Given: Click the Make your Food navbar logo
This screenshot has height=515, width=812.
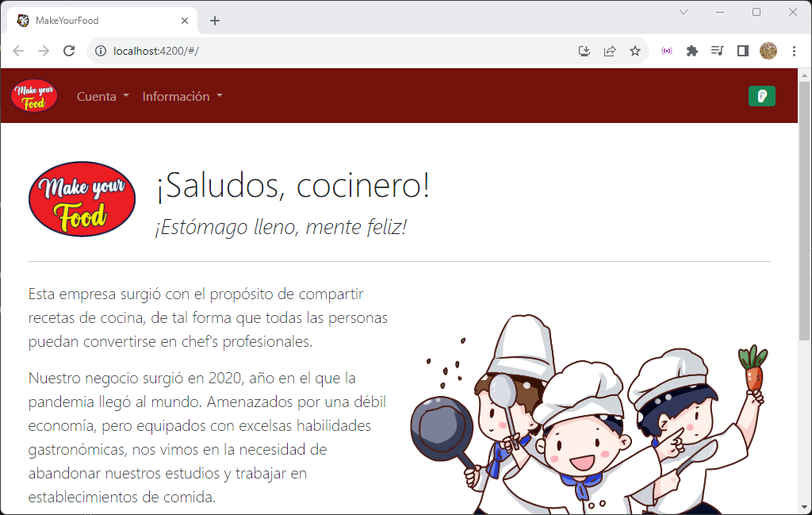Looking at the screenshot, I should pyautogui.click(x=33, y=95).
